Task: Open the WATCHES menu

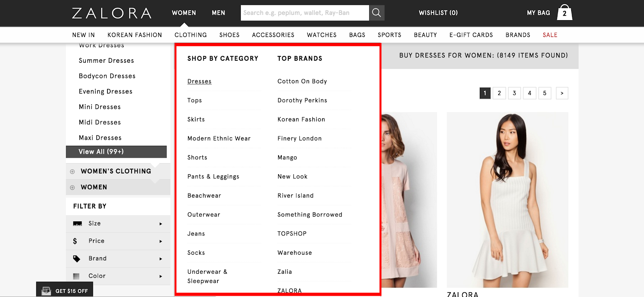Action: click(x=322, y=35)
